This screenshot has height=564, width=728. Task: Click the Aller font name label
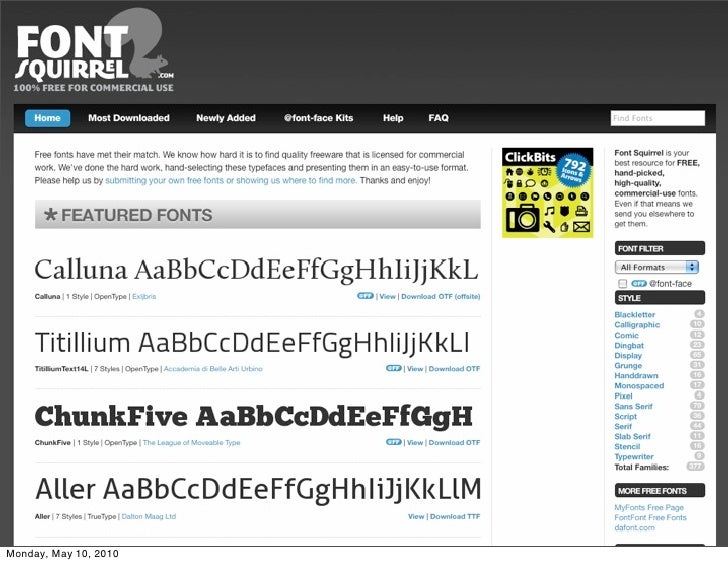tap(42, 516)
